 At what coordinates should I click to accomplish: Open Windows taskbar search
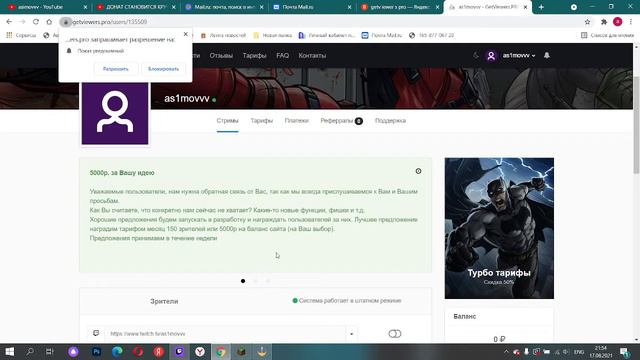(x=30, y=351)
